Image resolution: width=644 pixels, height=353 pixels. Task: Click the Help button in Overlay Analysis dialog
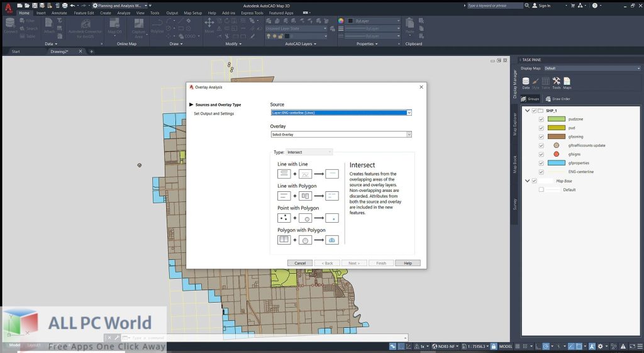(x=408, y=263)
